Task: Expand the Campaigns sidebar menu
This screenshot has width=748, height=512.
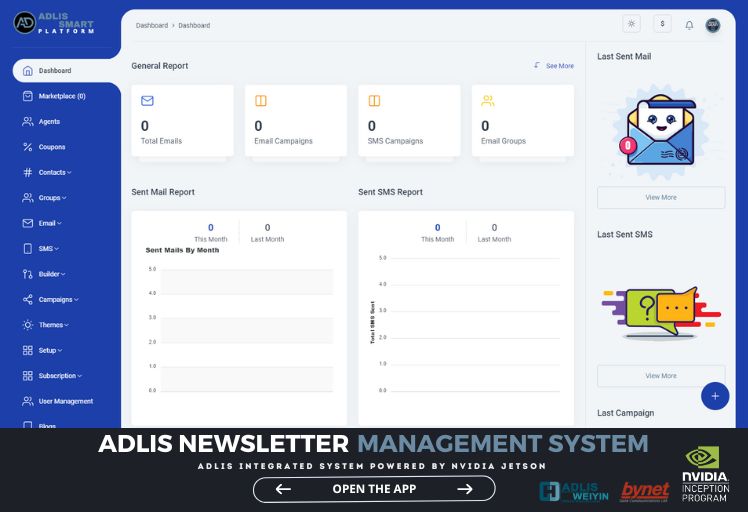Action: tap(58, 299)
